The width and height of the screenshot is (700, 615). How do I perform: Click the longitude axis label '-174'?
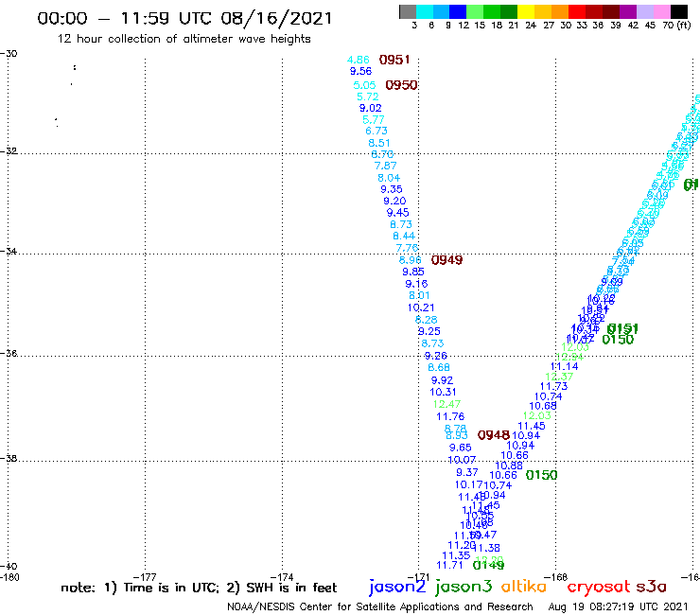point(282,577)
